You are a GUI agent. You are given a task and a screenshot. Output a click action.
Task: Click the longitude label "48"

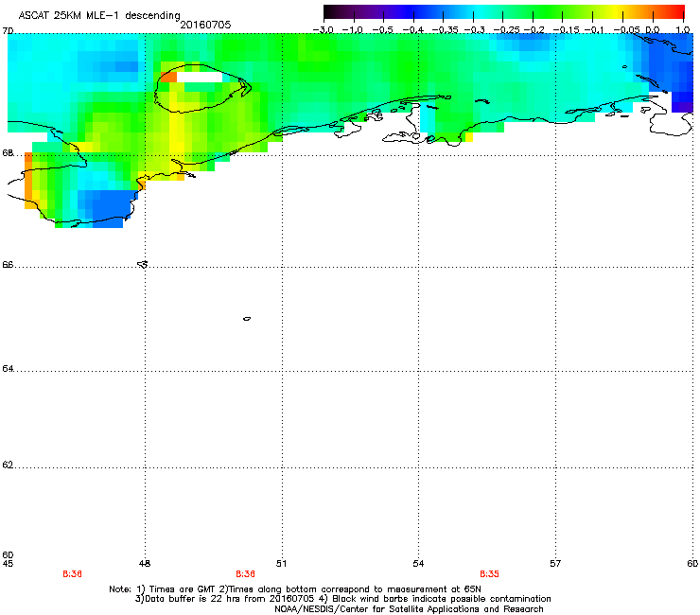[145, 564]
